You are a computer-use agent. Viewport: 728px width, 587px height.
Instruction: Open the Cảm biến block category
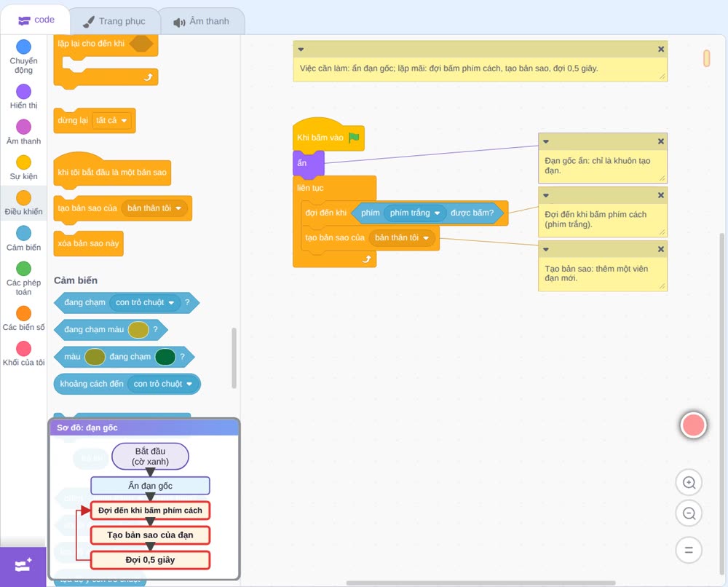(x=23, y=239)
